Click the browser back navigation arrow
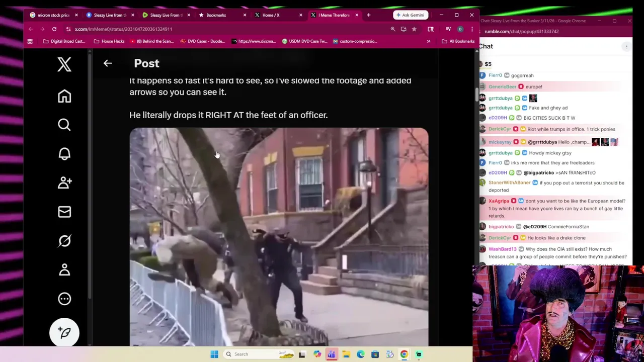Screen dimensions: 644x362 pyautogui.click(x=31, y=29)
